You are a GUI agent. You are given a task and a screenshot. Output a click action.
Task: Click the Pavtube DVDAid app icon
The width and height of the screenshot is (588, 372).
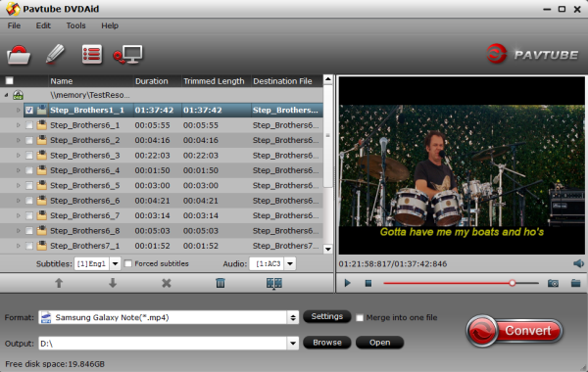tap(13, 9)
